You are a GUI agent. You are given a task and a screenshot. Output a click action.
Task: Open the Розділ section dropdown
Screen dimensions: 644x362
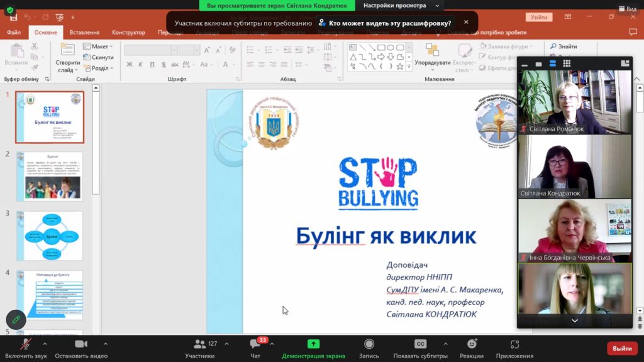pyautogui.click(x=99, y=68)
